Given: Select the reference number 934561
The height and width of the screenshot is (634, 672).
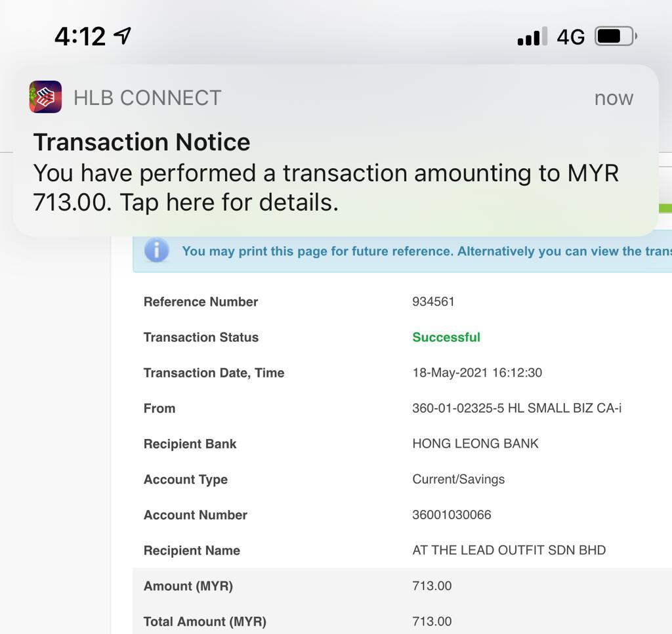Looking at the screenshot, I should (x=433, y=301).
